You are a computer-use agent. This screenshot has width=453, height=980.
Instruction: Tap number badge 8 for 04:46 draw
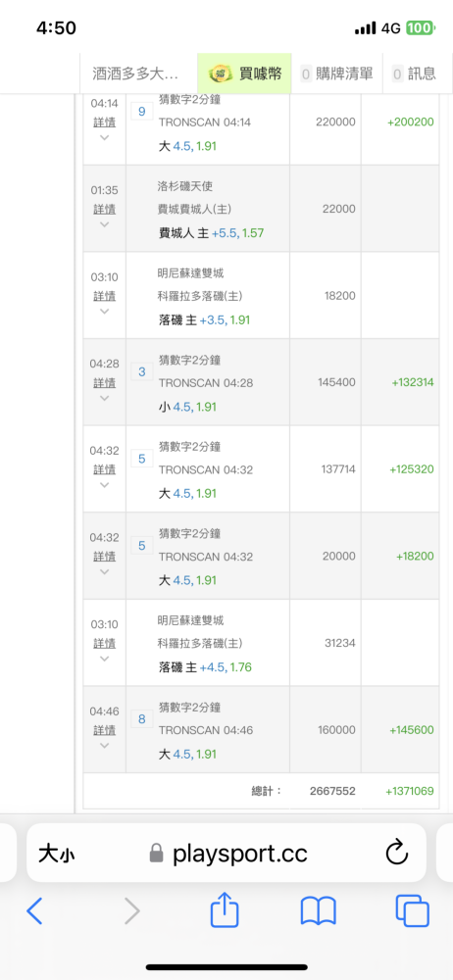click(141, 719)
